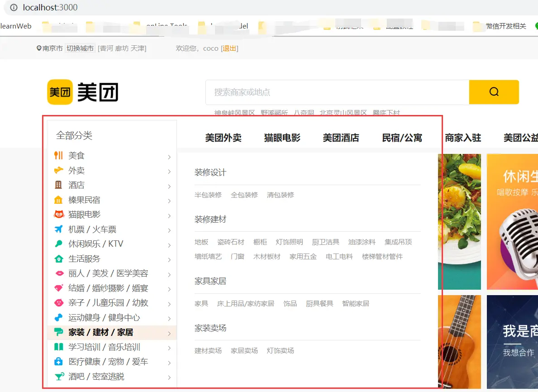The height and width of the screenshot is (392, 538).
Task: Open the 建材卖场 subcategory link
Action: tap(208, 350)
